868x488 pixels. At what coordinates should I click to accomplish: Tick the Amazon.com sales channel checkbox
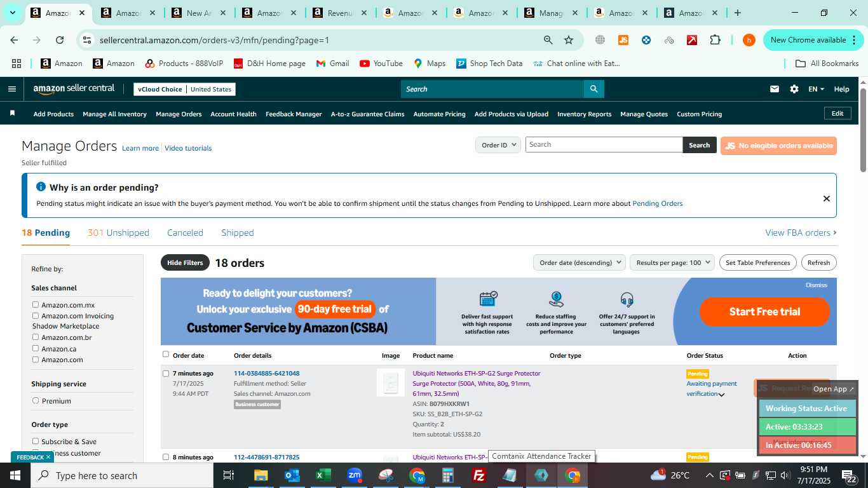(x=36, y=360)
